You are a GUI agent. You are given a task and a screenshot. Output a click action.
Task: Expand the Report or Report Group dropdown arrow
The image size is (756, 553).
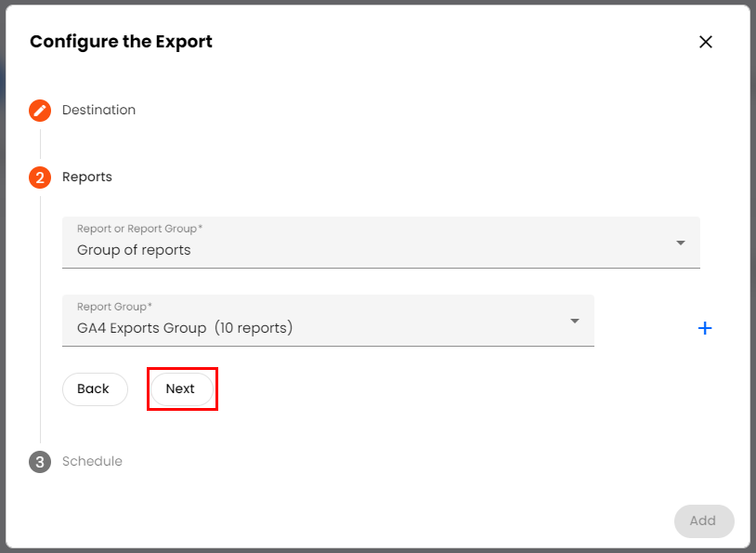click(681, 244)
